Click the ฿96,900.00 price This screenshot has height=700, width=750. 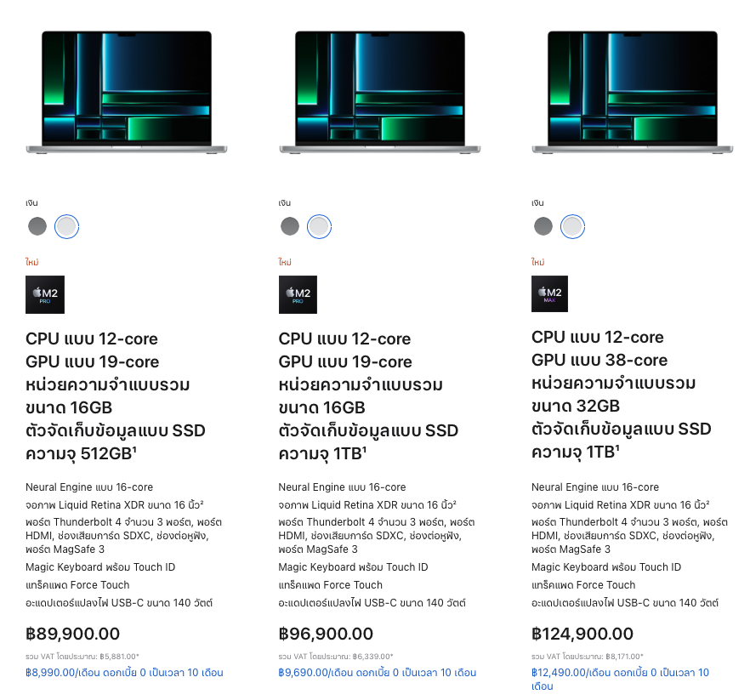click(x=327, y=634)
